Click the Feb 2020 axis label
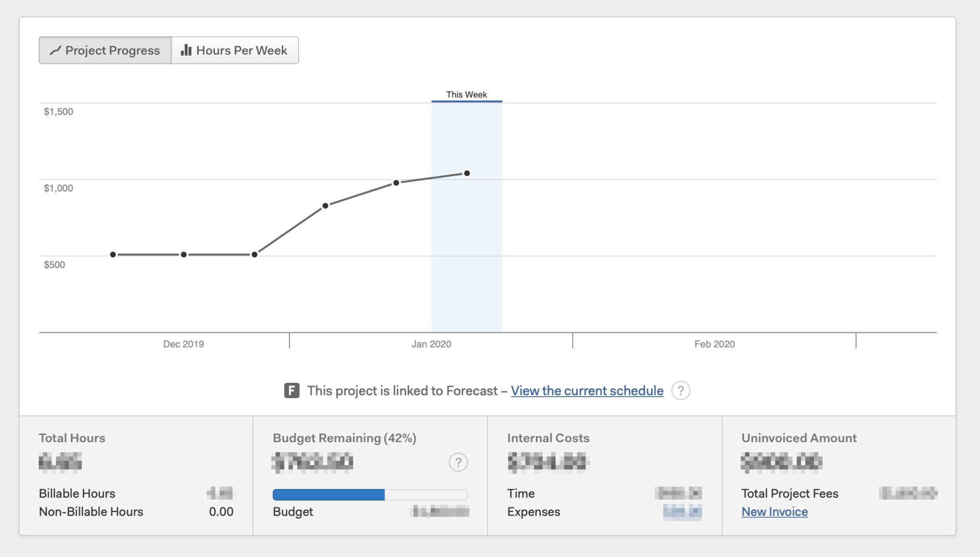The width and height of the screenshot is (980, 557). click(715, 344)
